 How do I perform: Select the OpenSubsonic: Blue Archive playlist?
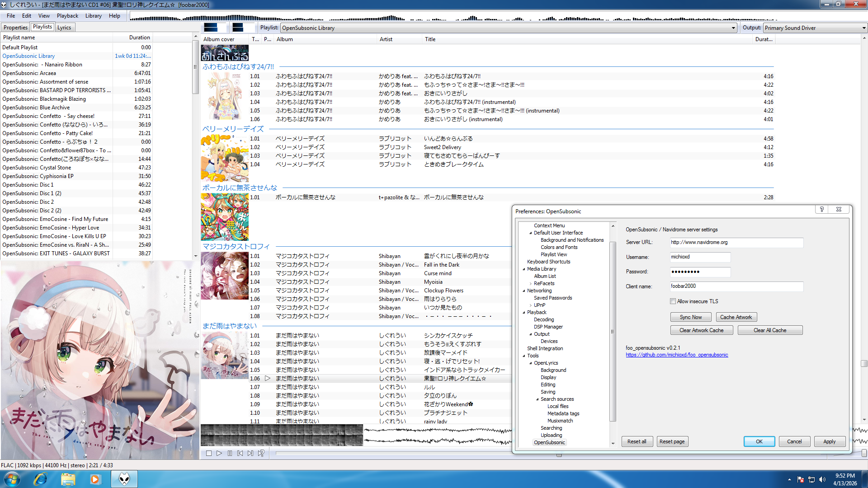[77, 108]
